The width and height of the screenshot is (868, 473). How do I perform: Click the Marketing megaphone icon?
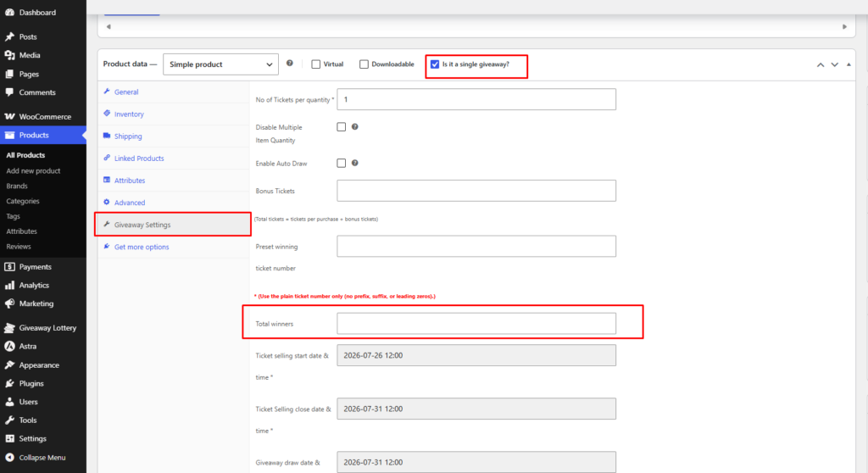point(9,303)
